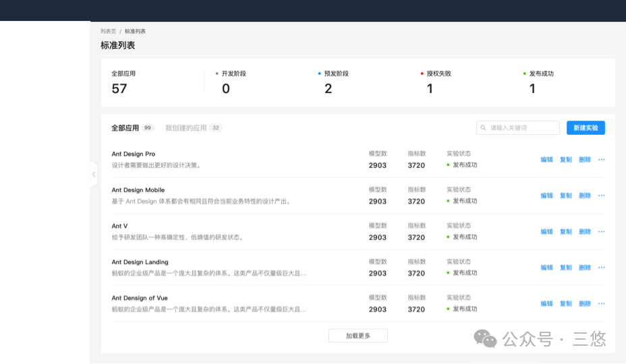Copy the Ant Design Pro entry
The image size is (626, 364).
[x=566, y=160]
